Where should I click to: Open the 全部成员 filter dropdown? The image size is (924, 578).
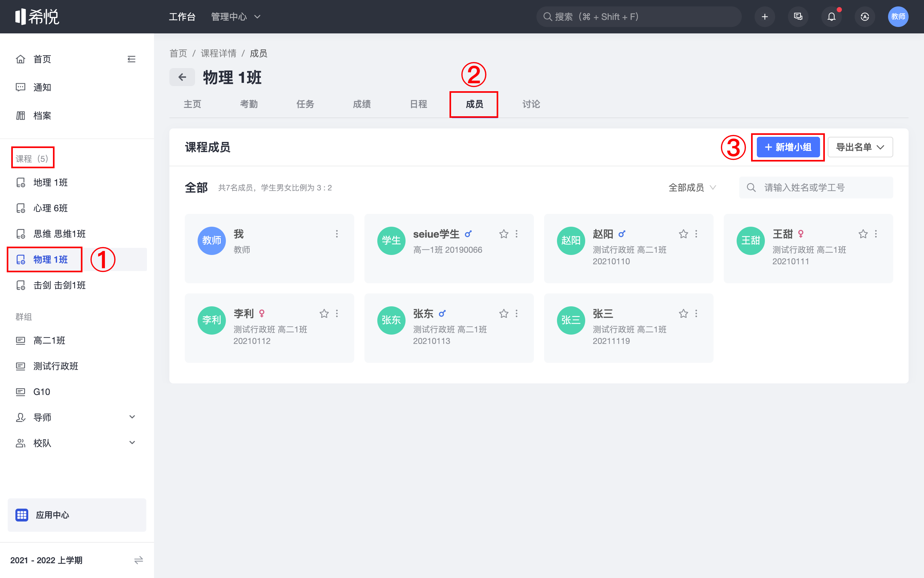pos(692,188)
